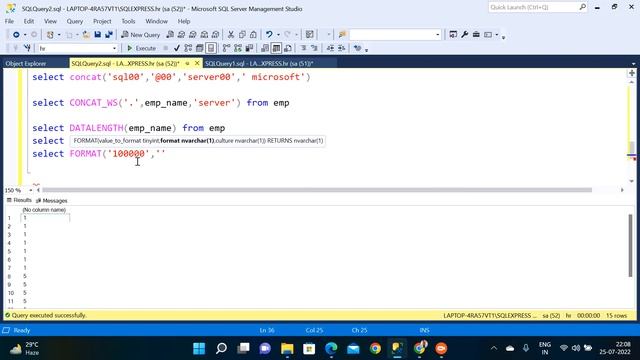Expand the open document tabs list arrow
Image resolution: width=640 pixels, height=360 pixels.
click(633, 64)
